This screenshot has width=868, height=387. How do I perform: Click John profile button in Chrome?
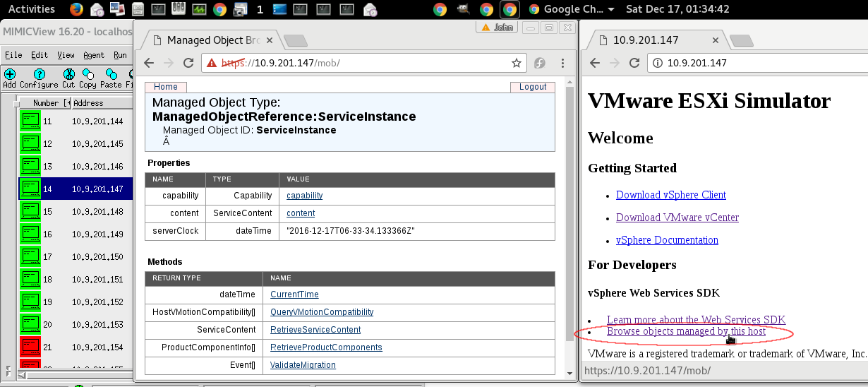[x=497, y=27]
